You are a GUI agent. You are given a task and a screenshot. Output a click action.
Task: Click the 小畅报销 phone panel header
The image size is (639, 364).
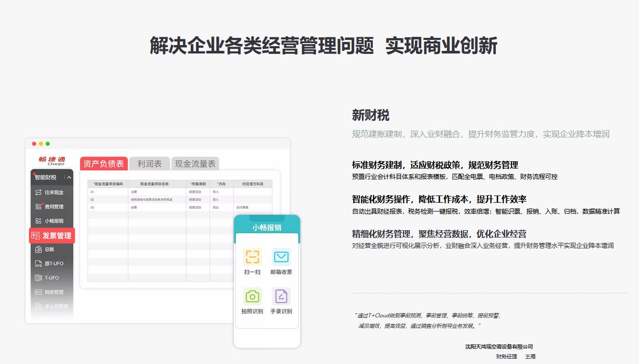[x=267, y=228]
